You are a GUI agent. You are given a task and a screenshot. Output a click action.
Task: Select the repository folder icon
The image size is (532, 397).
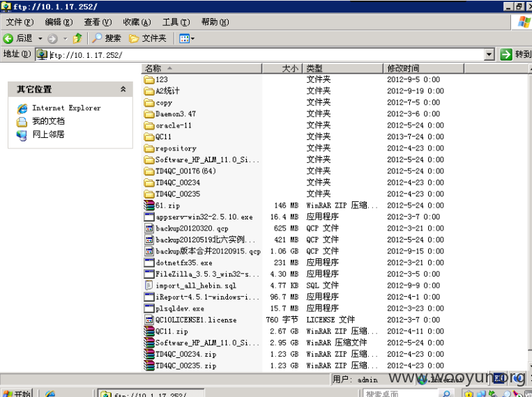tap(149, 148)
